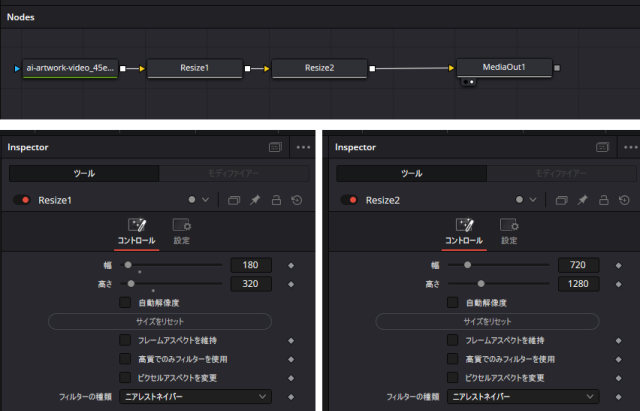Lock the Resize1 tool
Viewport: 640px width, 411px height.
pyautogui.click(x=276, y=200)
